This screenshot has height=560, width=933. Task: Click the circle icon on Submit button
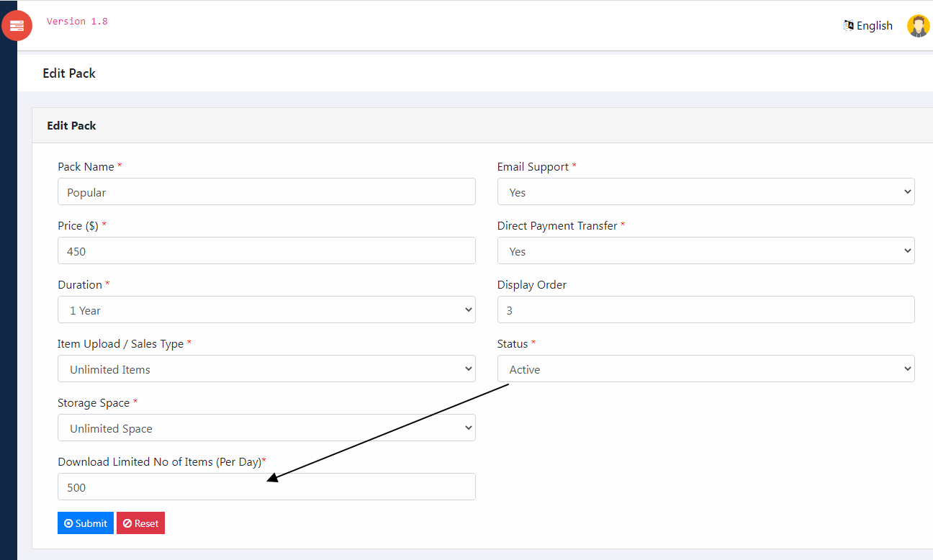pyautogui.click(x=68, y=523)
